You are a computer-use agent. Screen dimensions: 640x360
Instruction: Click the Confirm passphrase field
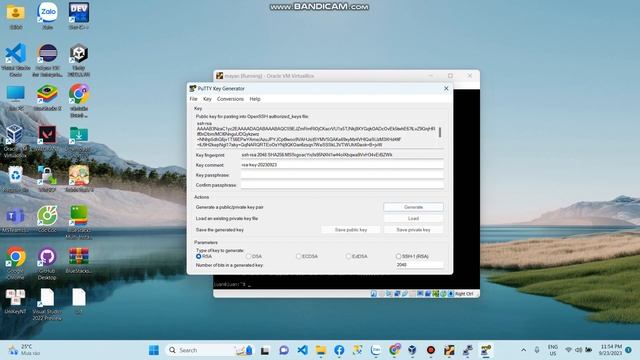342,185
